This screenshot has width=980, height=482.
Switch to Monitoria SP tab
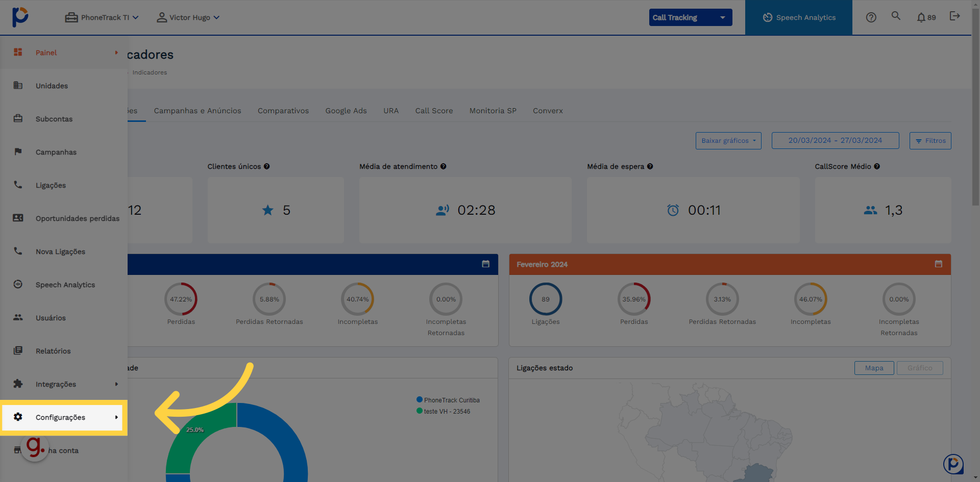pyautogui.click(x=493, y=111)
